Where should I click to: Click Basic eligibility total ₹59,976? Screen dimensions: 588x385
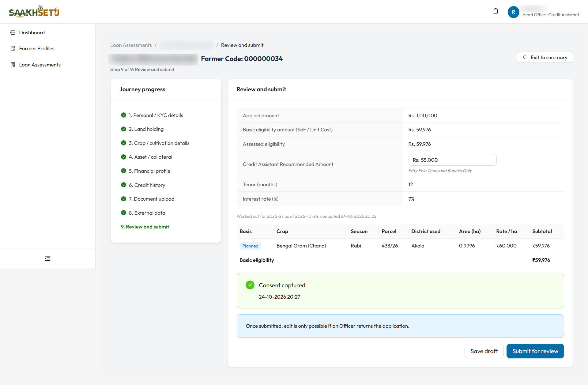pyautogui.click(x=541, y=260)
